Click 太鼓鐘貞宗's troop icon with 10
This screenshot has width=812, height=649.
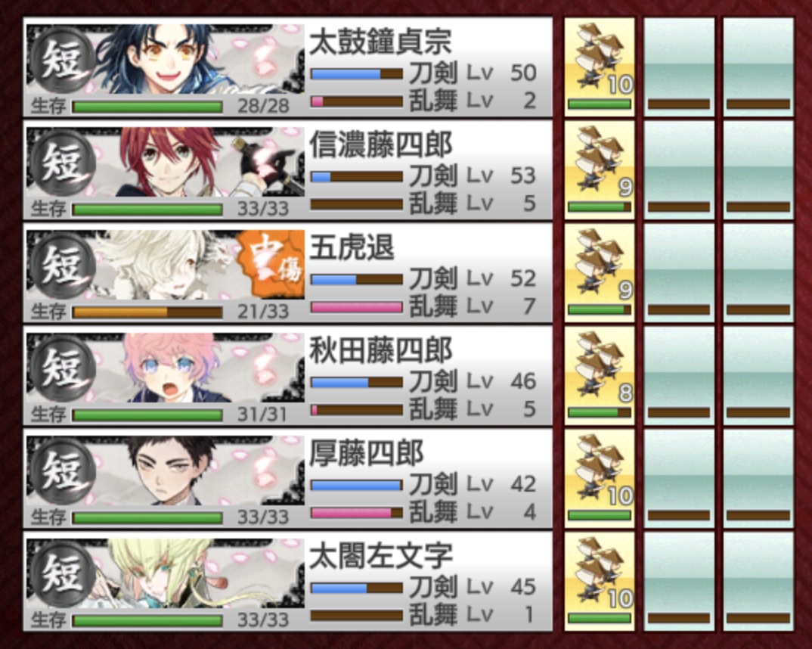click(599, 67)
